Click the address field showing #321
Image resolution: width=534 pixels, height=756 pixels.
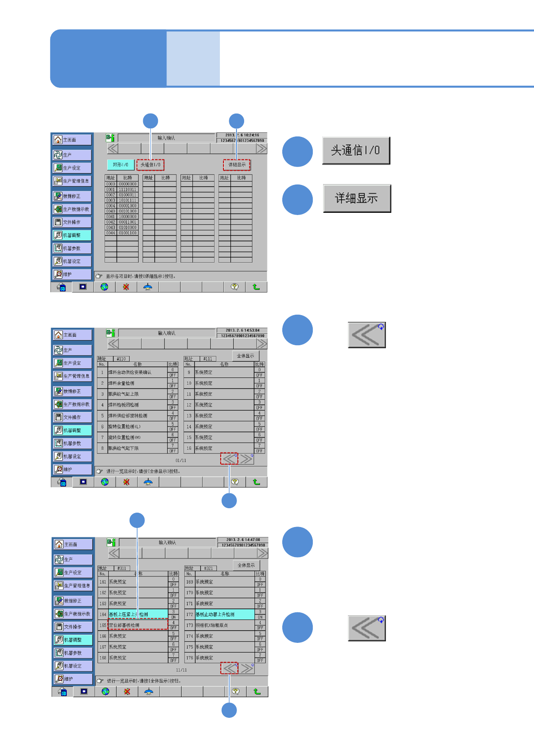[209, 568]
